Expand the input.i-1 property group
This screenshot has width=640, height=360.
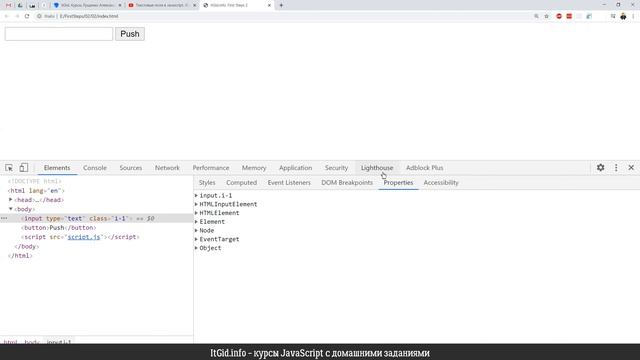point(196,196)
